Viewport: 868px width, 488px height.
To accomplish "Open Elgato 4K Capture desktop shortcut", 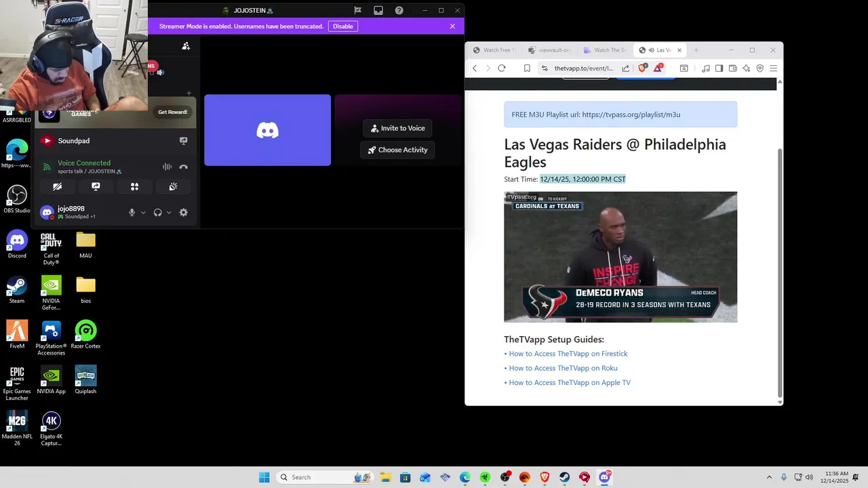I will tap(52, 428).
